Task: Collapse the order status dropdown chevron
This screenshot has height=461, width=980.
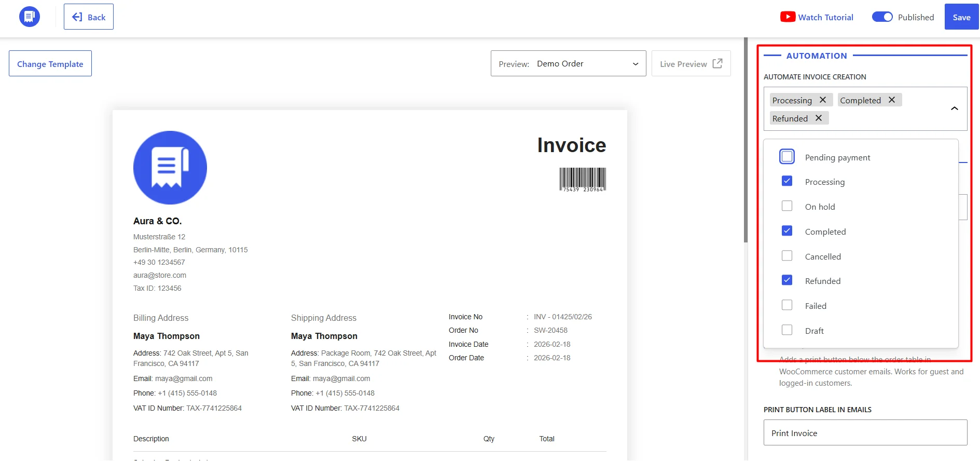Action: point(954,109)
